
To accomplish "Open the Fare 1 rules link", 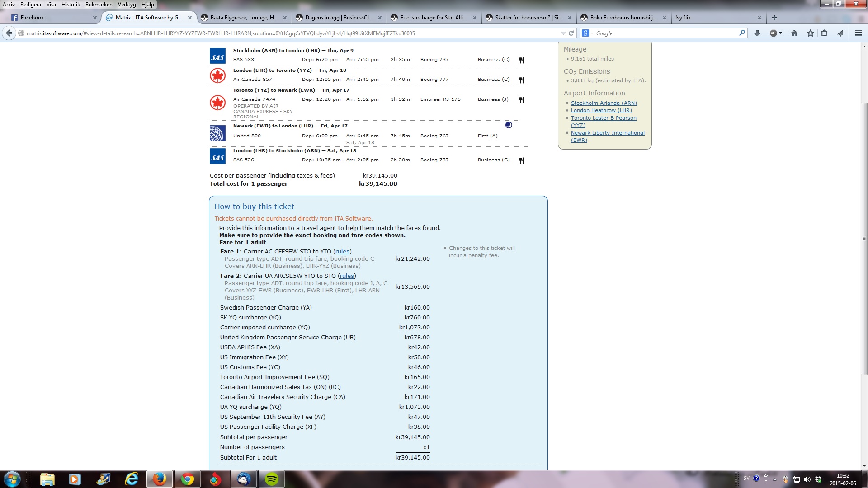I will coord(342,252).
